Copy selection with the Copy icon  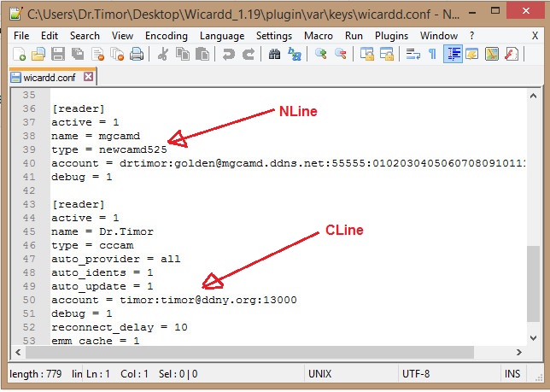183,55
